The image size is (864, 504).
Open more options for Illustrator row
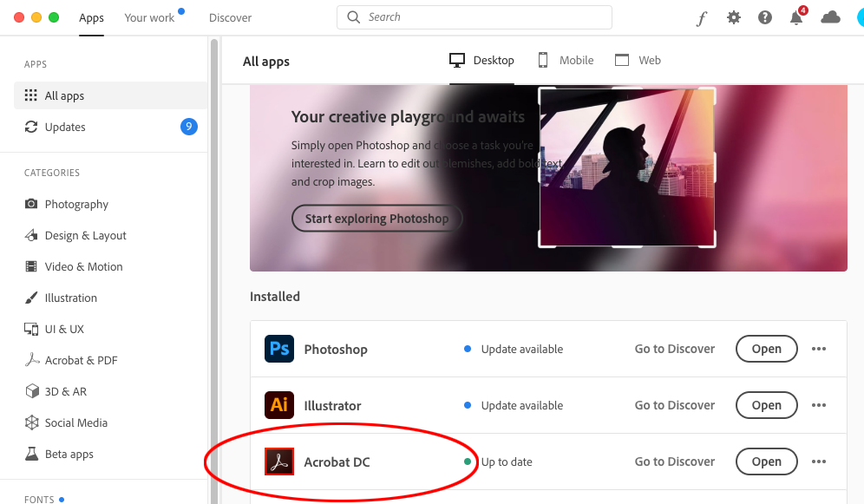click(819, 405)
